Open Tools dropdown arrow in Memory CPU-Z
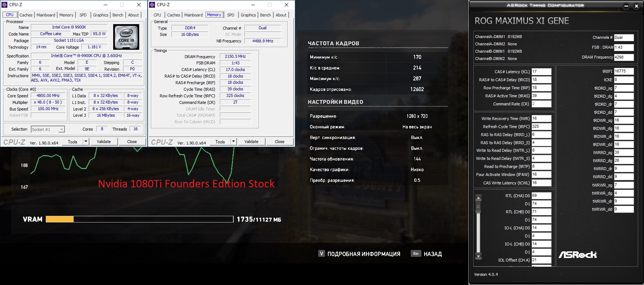 233,142
